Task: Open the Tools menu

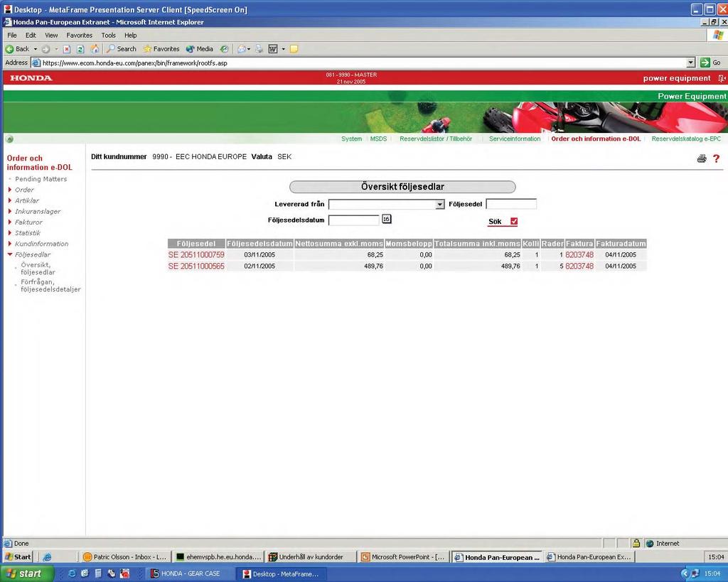Action: [109, 36]
